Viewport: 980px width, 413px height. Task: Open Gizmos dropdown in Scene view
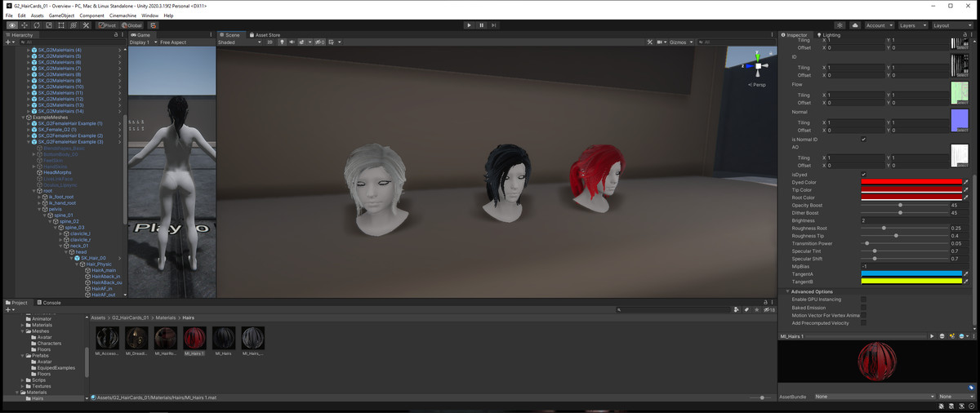681,42
